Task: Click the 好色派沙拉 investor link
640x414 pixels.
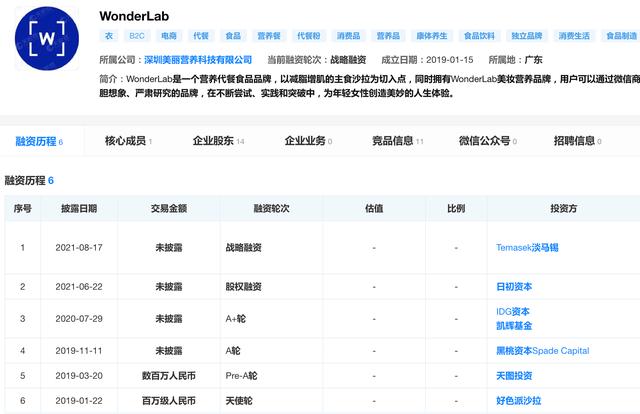Action: pyautogui.click(x=518, y=401)
